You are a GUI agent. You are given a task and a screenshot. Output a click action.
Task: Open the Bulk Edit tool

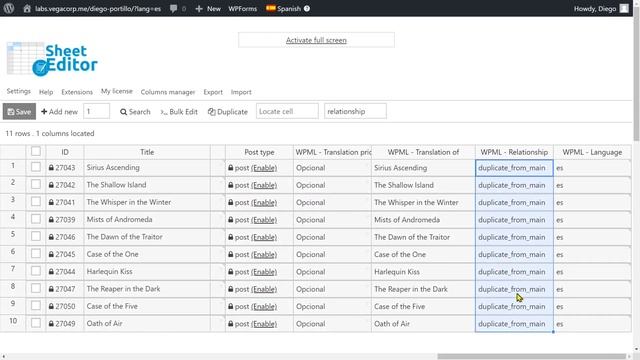tap(179, 111)
